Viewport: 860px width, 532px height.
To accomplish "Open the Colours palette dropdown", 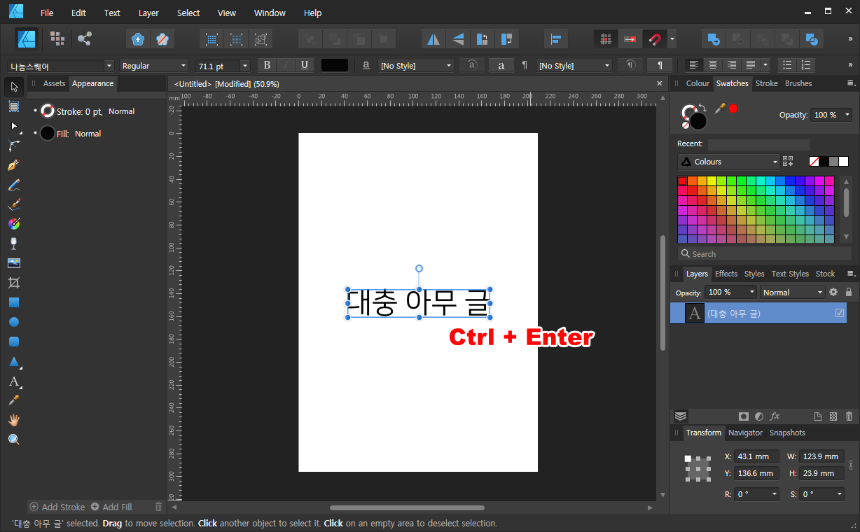I will click(728, 162).
